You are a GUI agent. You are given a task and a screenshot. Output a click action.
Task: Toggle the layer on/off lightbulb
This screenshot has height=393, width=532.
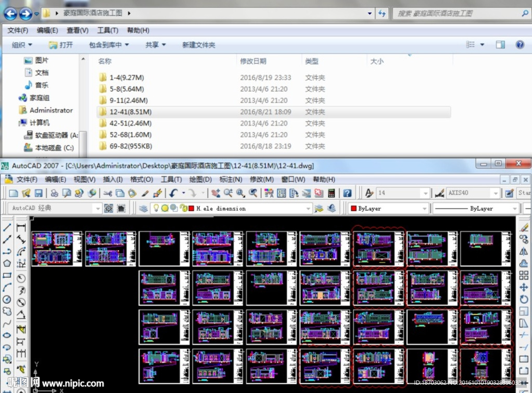click(156, 208)
